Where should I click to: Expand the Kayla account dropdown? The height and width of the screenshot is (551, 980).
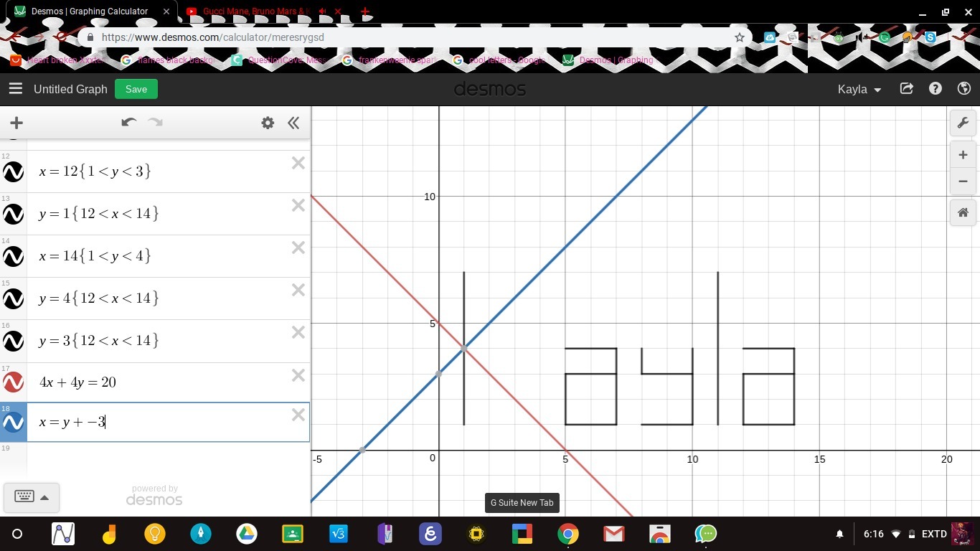[x=859, y=90]
